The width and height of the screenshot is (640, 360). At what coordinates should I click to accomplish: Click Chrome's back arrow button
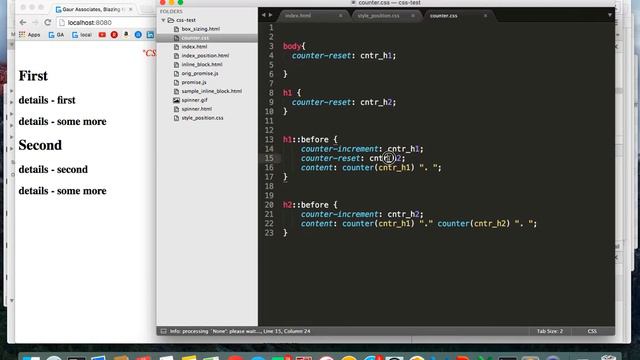tap(23, 22)
